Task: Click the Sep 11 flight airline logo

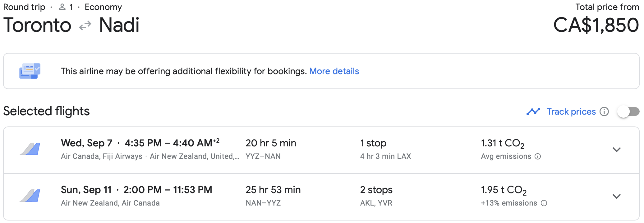Action: coord(30,196)
